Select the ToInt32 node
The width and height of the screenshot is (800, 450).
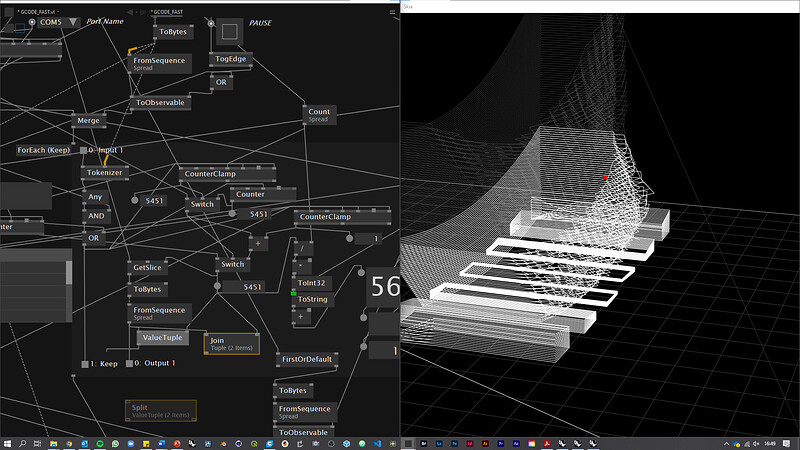[311, 283]
